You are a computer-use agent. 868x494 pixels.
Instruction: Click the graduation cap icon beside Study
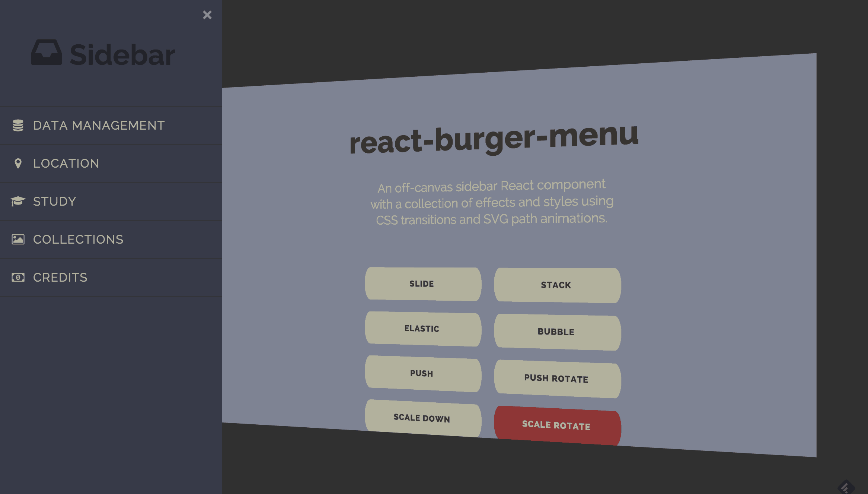point(18,202)
